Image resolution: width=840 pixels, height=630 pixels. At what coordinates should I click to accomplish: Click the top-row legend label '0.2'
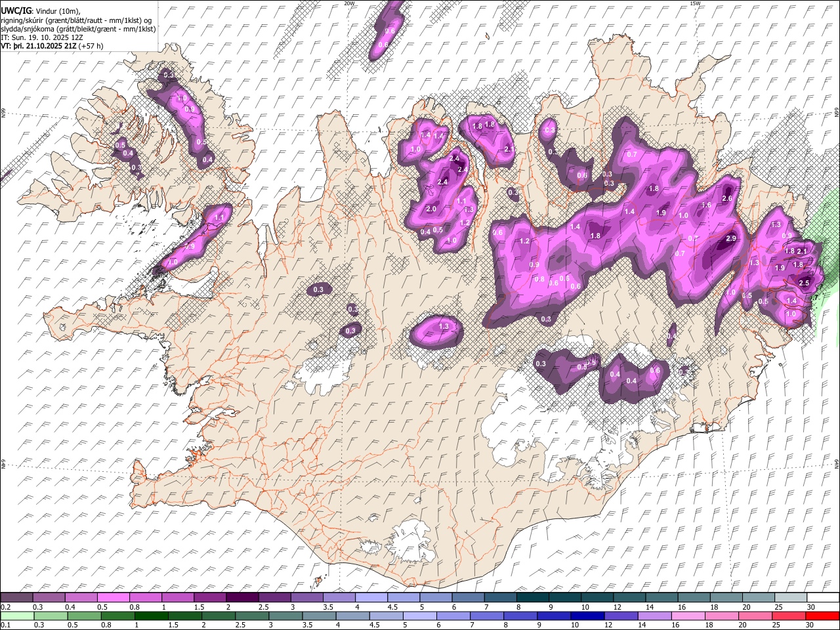coord(5,607)
